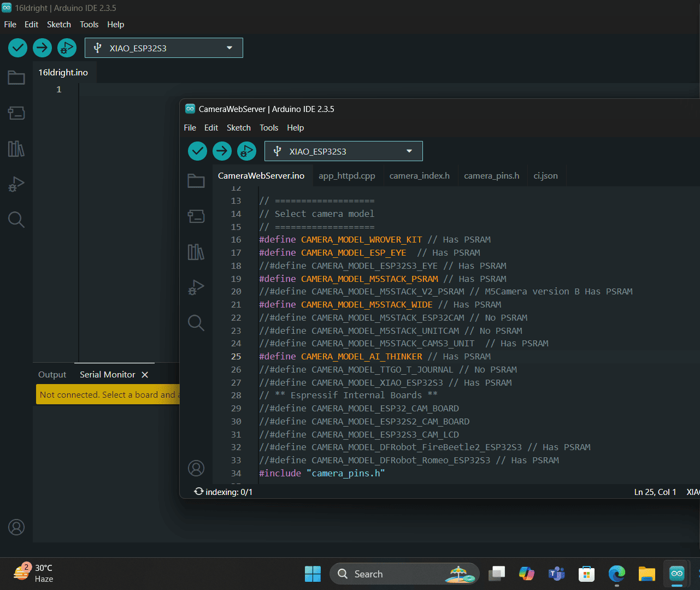Open Search panel in 16ldright sidebar

pyautogui.click(x=16, y=220)
